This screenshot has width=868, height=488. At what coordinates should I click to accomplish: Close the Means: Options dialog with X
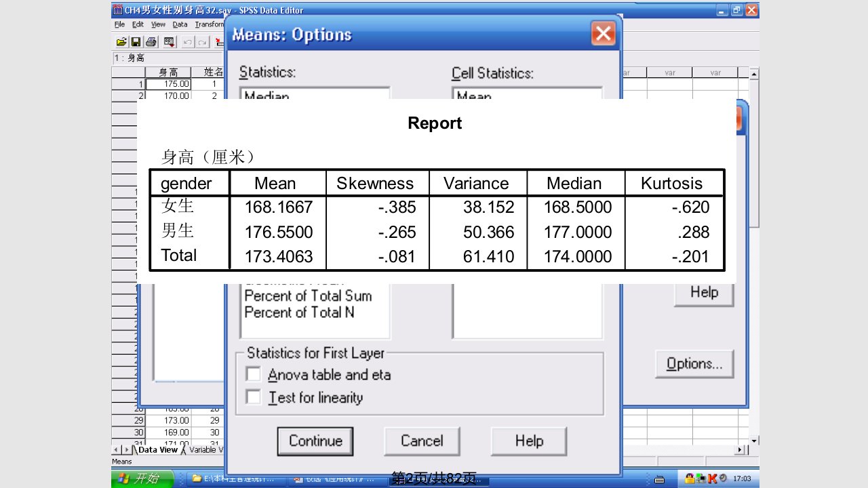coord(603,34)
